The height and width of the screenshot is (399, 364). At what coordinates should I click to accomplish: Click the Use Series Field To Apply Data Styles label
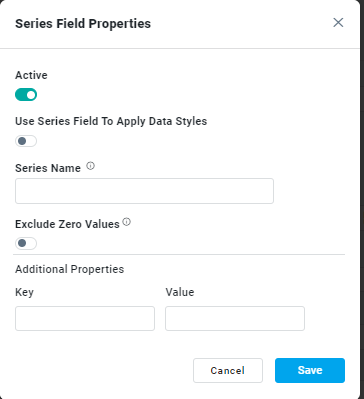(111, 121)
